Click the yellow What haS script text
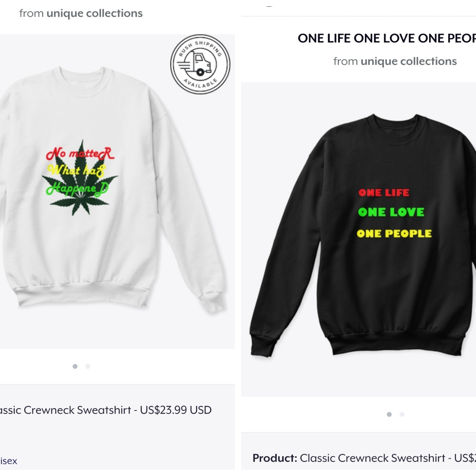Viewport: 476px width, 476px height. pyautogui.click(x=76, y=170)
